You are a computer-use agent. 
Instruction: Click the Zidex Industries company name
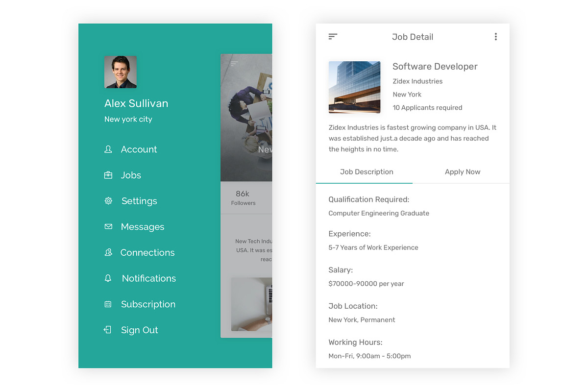click(417, 81)
